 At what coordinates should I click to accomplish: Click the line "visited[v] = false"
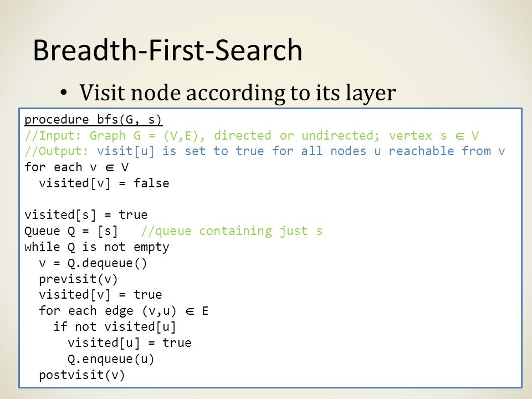point(104,183)
